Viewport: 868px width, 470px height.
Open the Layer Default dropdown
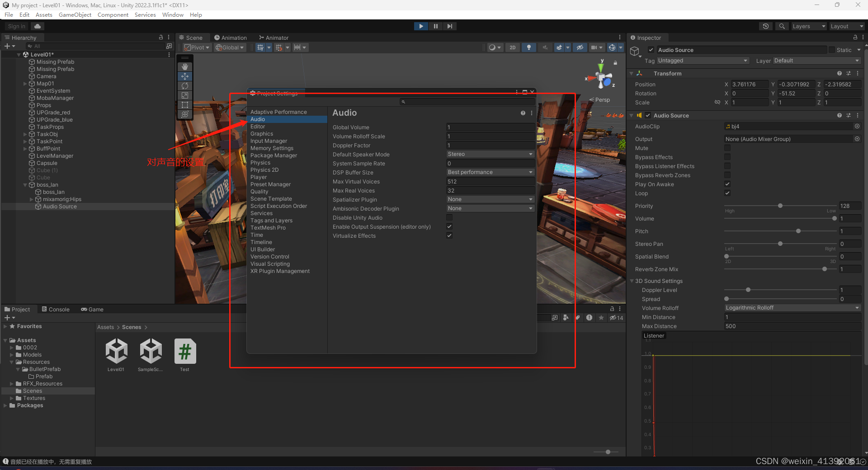[x=816, y=61]
